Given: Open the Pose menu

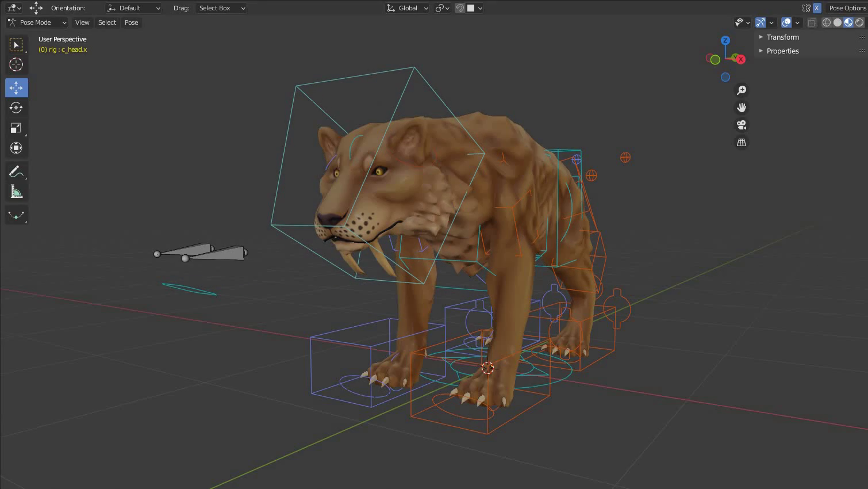Looking at the screenshot, I should coord(132,22).
